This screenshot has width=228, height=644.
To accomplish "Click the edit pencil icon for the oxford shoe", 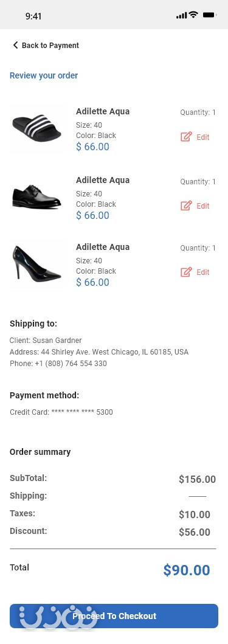I will (x=186, y=206).
